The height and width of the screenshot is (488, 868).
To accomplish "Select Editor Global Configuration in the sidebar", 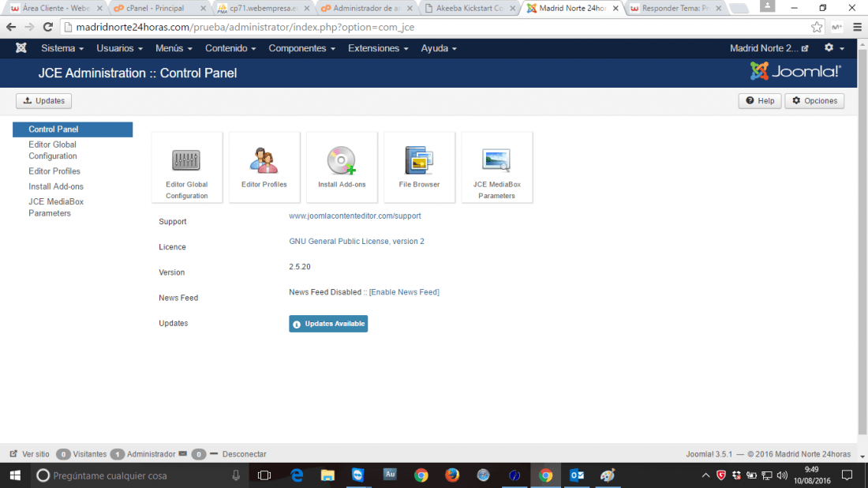I will tap(53, 150).
